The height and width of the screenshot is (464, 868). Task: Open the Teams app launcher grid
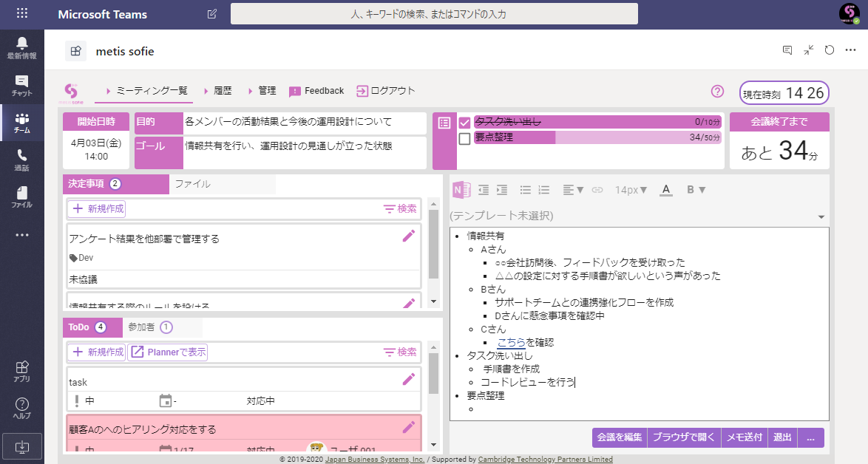pyautogui.click(x=22, y=13)
